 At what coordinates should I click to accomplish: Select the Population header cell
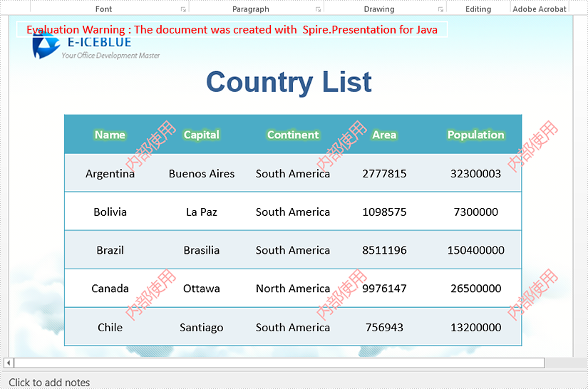point(476,135)
